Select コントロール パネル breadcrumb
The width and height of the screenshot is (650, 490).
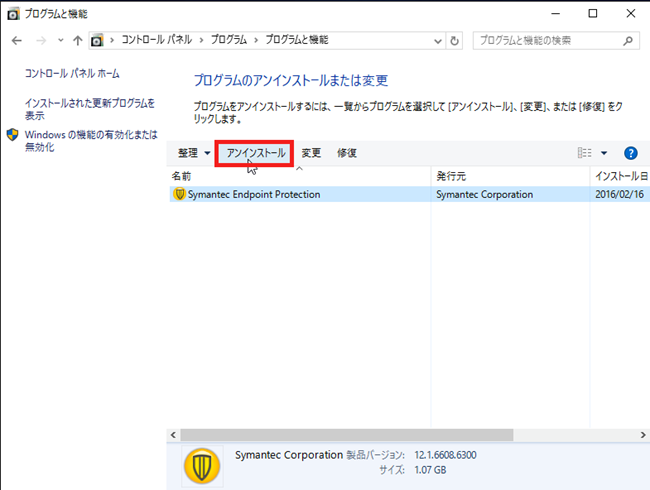coord(157,40)
